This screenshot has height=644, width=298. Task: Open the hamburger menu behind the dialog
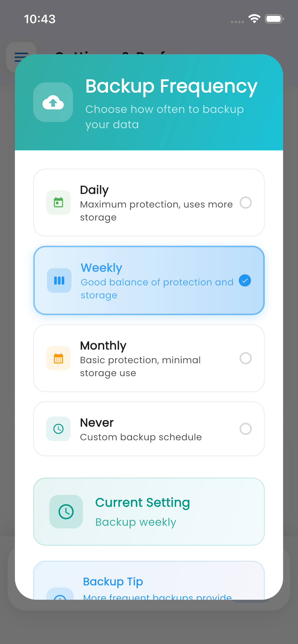[21, 56]
